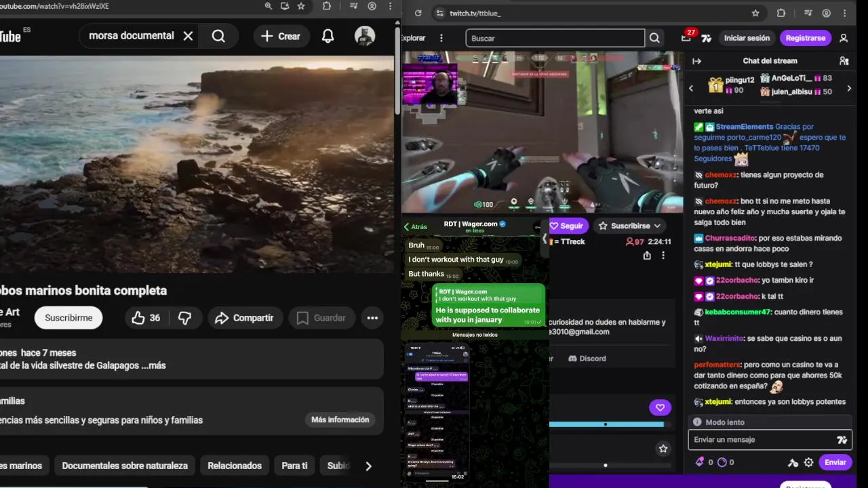
Task: Click 7TV icon in Twitch top bar
Action: (706, 38)
